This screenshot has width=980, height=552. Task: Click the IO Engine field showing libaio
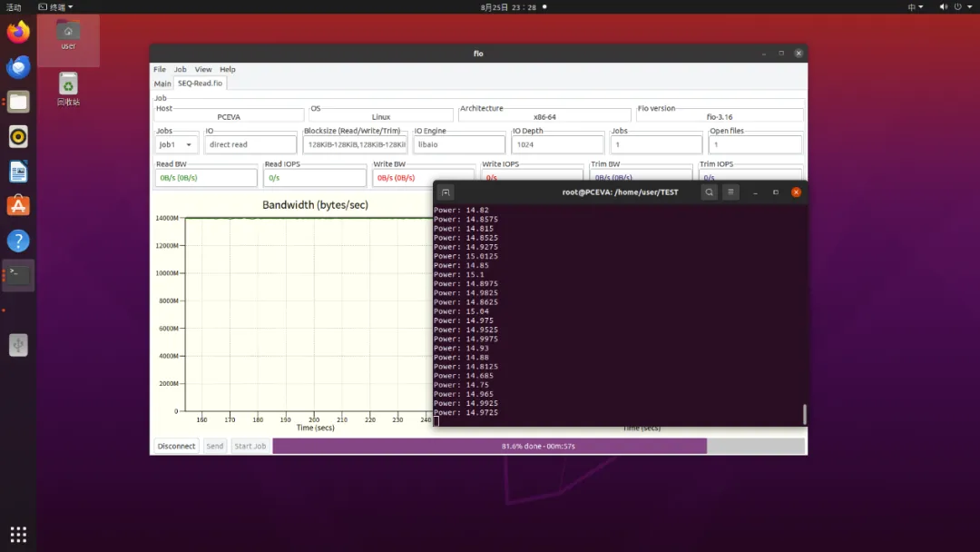click(x=459, y=144)
